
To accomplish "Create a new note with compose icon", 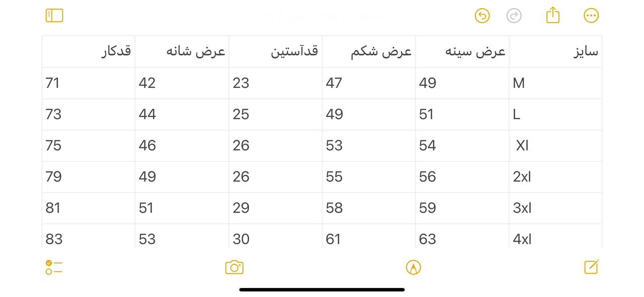I will tap(591, 266).
